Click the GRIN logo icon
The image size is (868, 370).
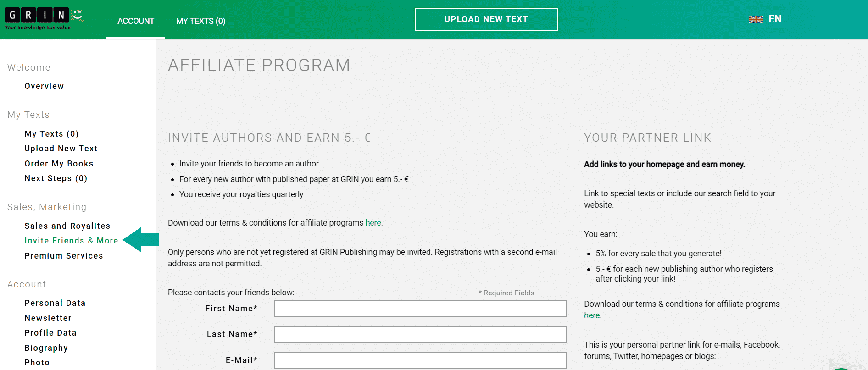44,18
